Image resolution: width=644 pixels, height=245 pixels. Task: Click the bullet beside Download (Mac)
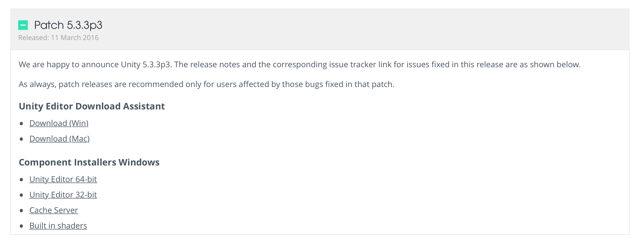[x=22, y=139]
